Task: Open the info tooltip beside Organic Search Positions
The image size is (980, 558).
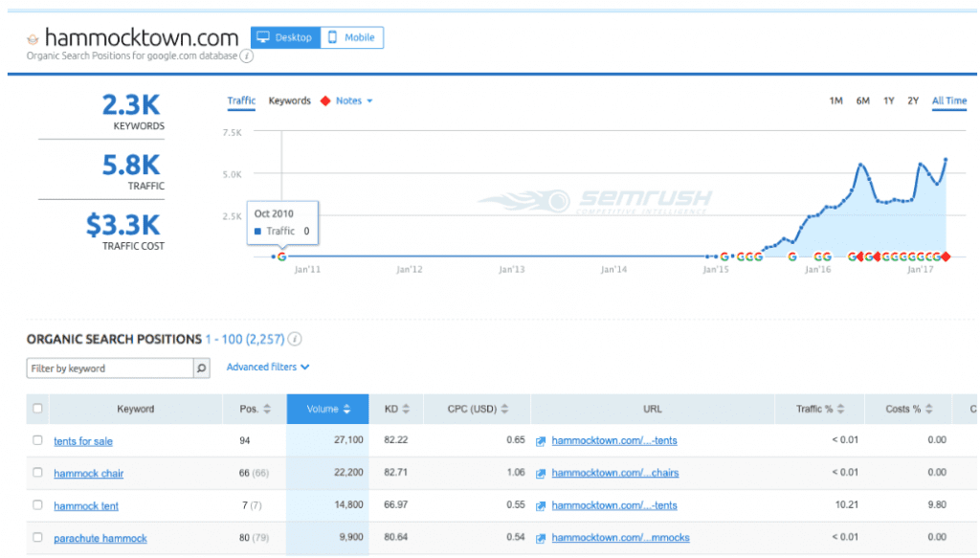Action: 293,339
